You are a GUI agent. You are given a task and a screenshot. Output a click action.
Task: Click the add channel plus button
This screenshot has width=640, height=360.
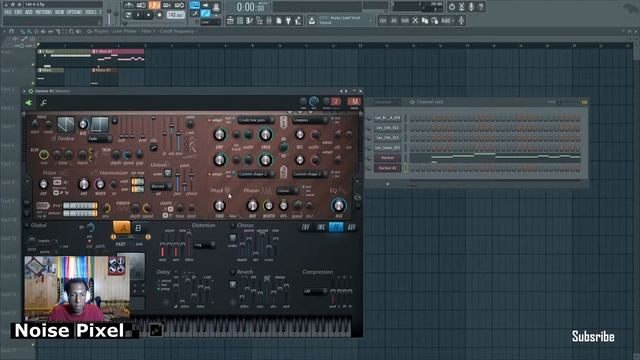click(x=388, y=184)
